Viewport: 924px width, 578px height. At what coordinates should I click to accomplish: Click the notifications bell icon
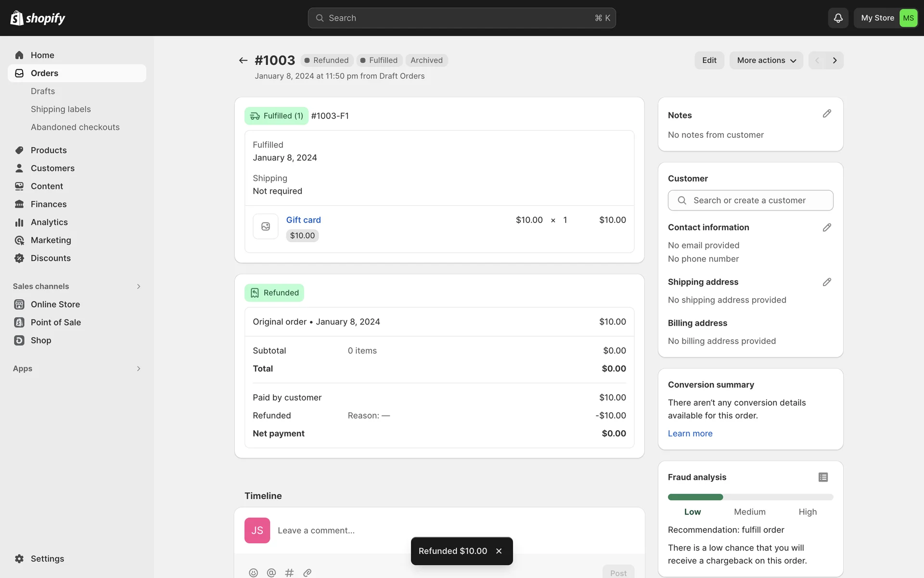pos(838,18)
